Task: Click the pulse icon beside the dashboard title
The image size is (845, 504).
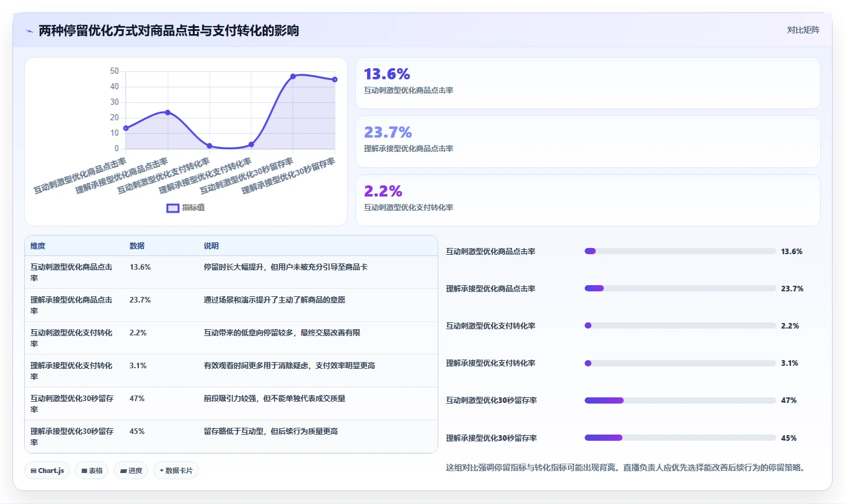Action: [x=30, y=31]
